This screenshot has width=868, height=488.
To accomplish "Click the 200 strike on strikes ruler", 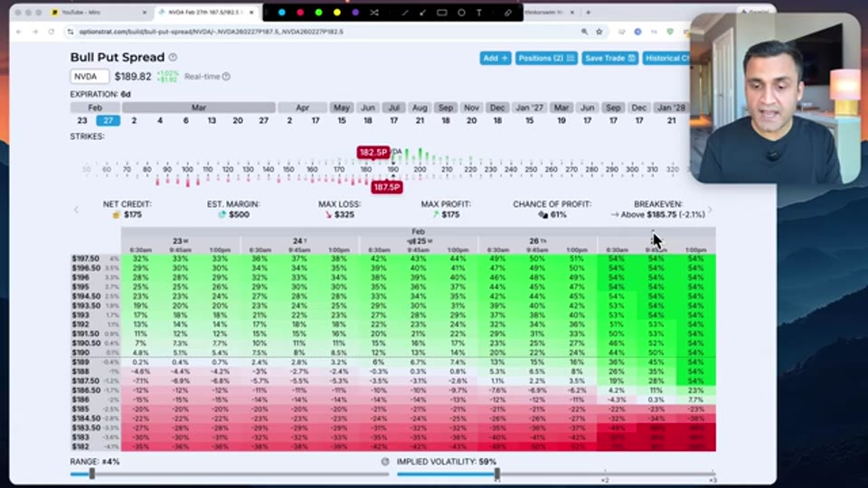I will 420,169.
